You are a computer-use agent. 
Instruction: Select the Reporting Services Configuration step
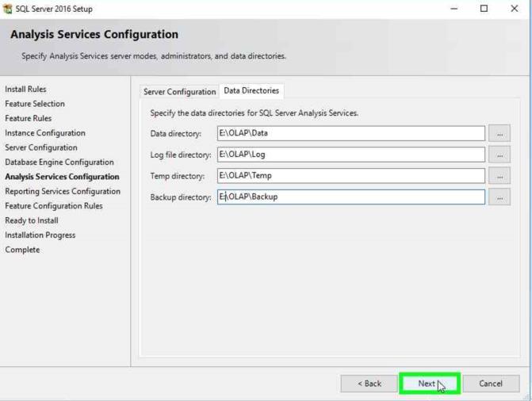[x=63, y=191]
